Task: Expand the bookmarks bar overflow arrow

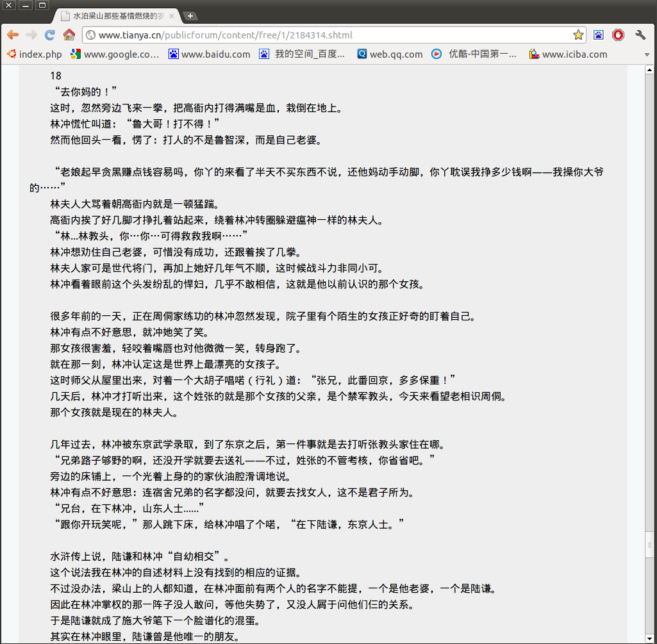Action: tap(647, 55)
